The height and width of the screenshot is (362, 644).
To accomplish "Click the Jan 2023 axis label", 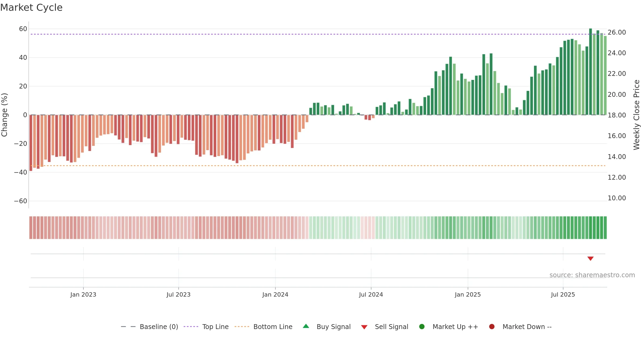I will tap(83, 295).
